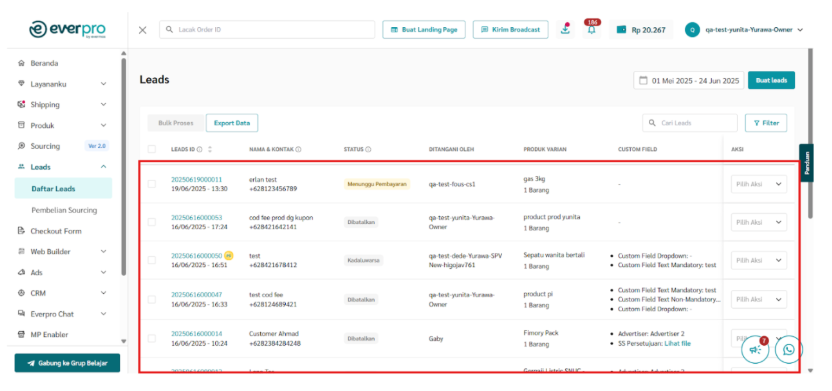Open Pilih Aksi dropdown for lead 20250616000053
The height and width of the screenshot is (391, 832).
click(x=759, y=222)
